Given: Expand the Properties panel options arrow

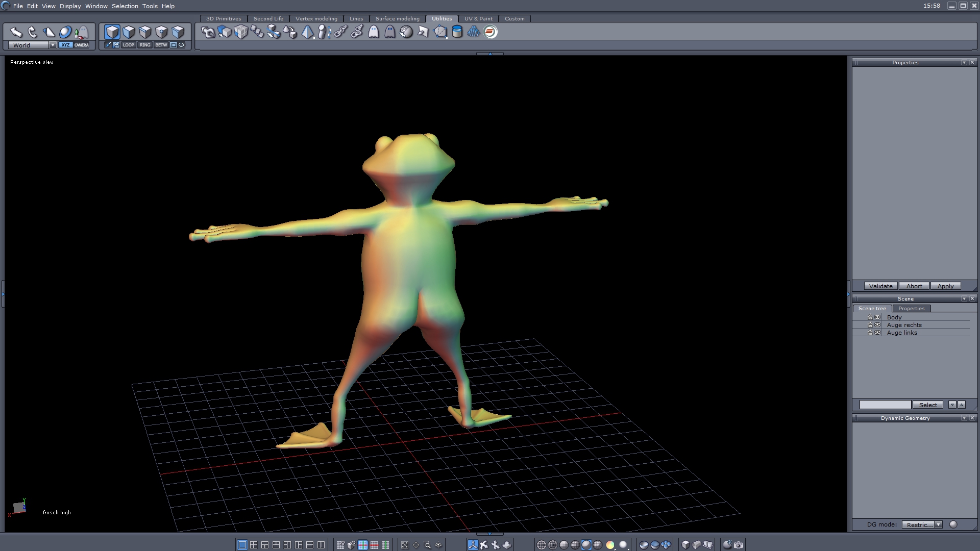Looking at the screenshot, I should pos(964,62).
